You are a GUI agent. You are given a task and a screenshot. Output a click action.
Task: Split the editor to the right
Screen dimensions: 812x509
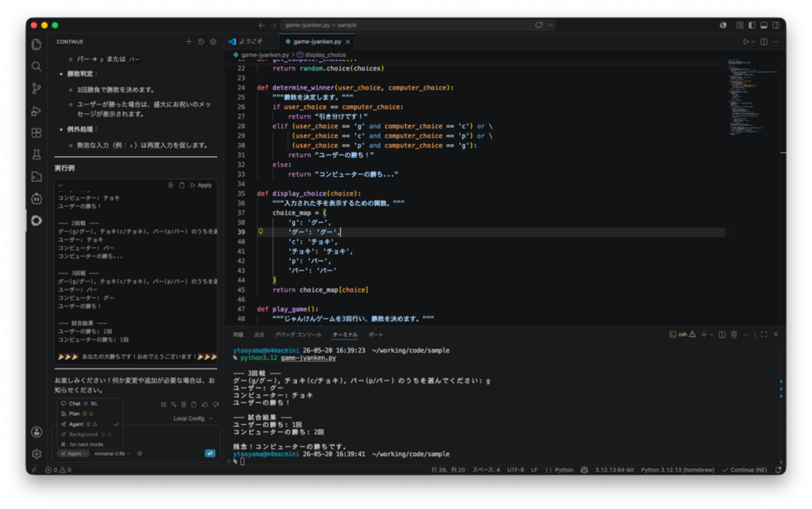coord(764,41)
